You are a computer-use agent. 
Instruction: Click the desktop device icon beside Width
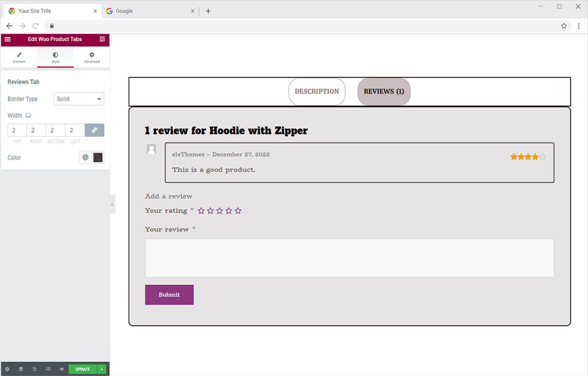click(x=28, y=116)
